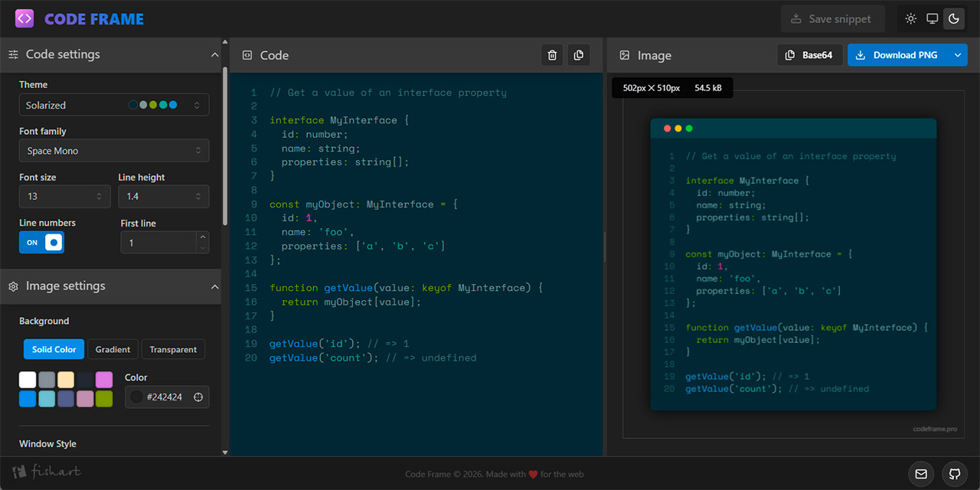
Task: Open the Line height 1.4 dropdown
Action: (164, 197)
